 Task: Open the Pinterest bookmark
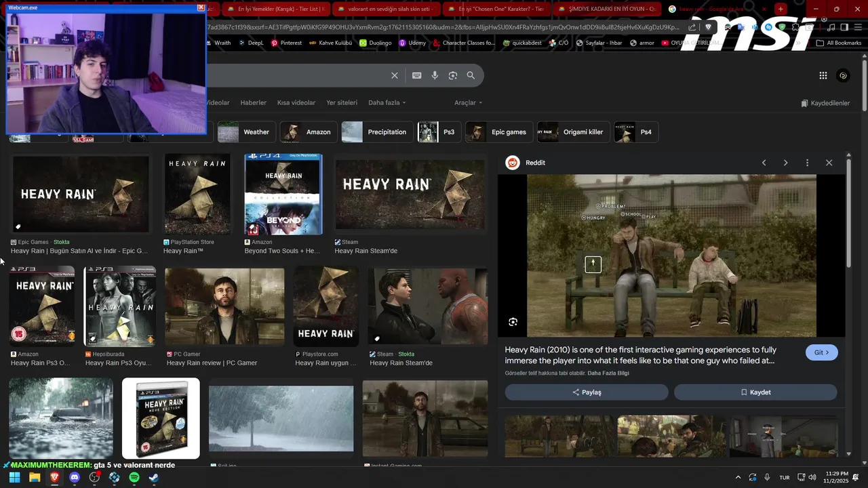pyautogui.click(x=286, y=43)
